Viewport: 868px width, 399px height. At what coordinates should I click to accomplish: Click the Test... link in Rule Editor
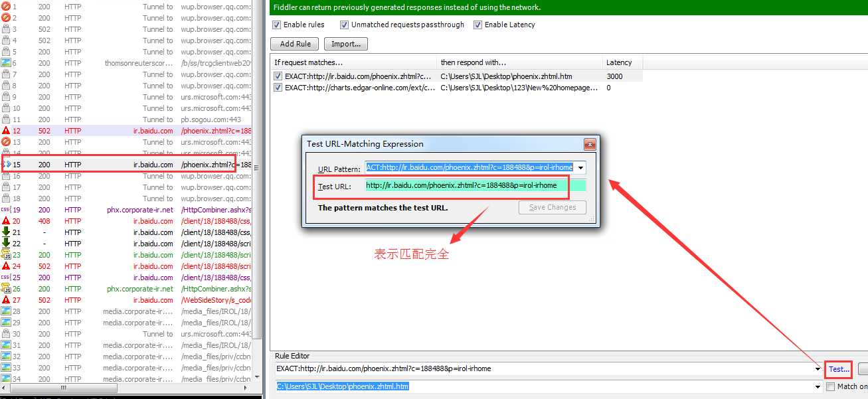tap(839, 369)
